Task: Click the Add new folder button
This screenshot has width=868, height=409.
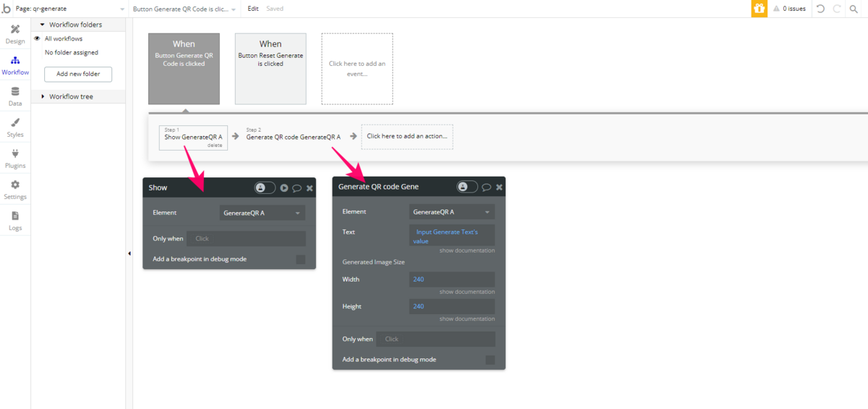Action: (78, 74)
